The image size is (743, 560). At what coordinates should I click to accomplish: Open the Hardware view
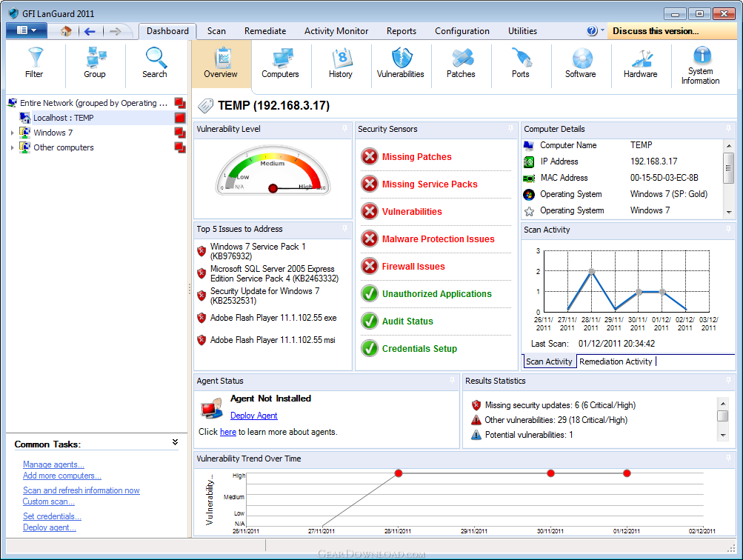tap(641, 63)
